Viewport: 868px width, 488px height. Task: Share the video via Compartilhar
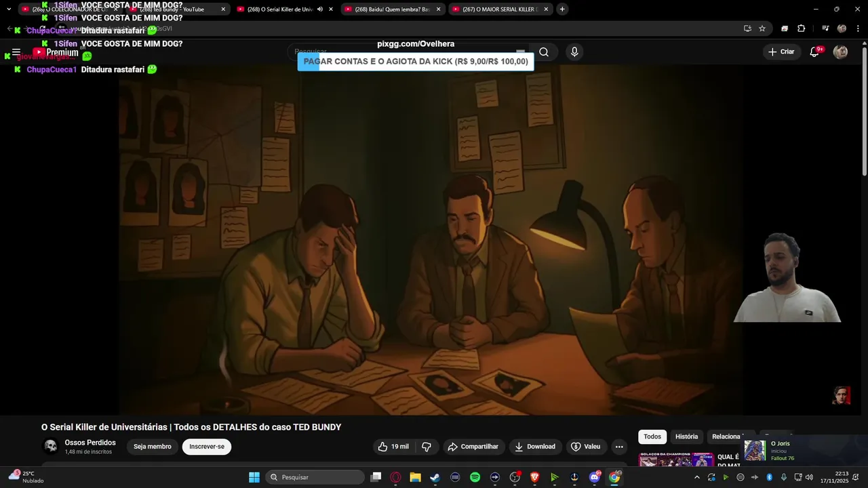pos(473,447)
